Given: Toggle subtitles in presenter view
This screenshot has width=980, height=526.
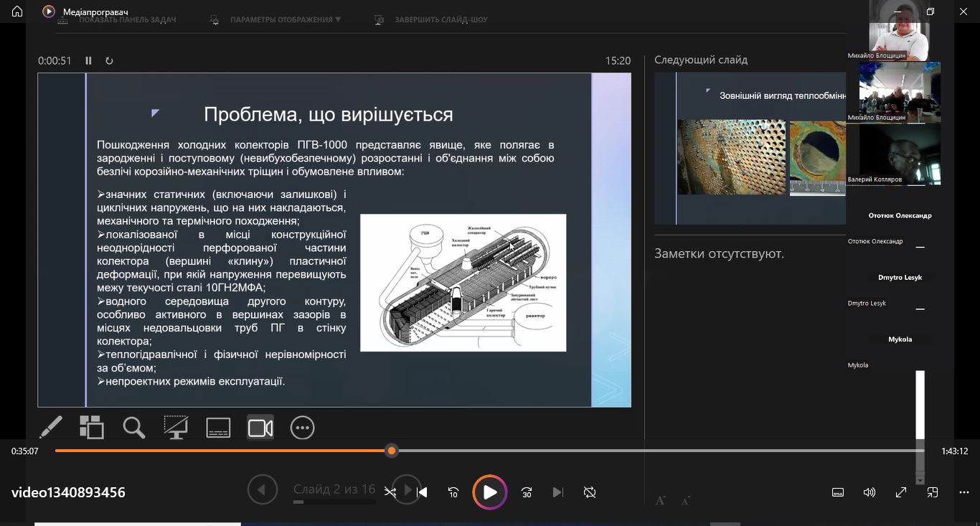Looking at the screenshot, I should pos(218,428).
